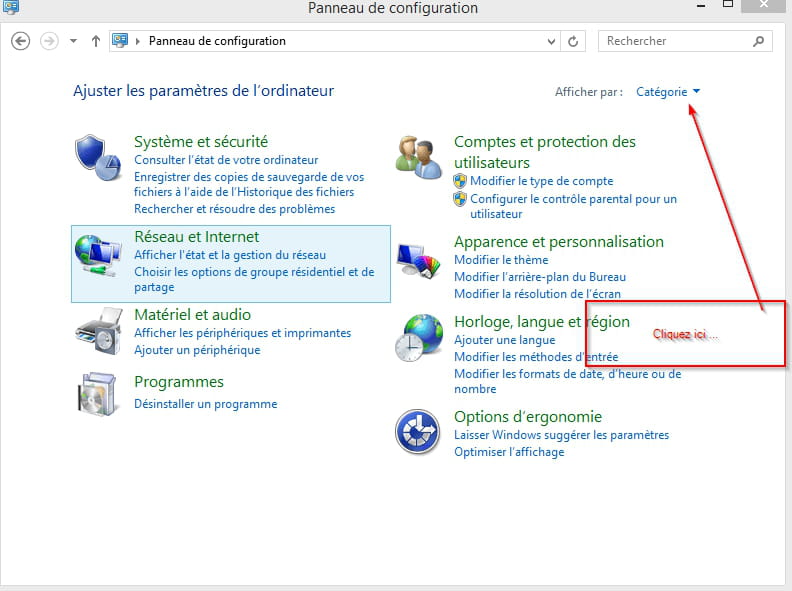This screenshot has width=792, height=591.
Task: Click Désinstaller un programme
Action: click(206, 404)
